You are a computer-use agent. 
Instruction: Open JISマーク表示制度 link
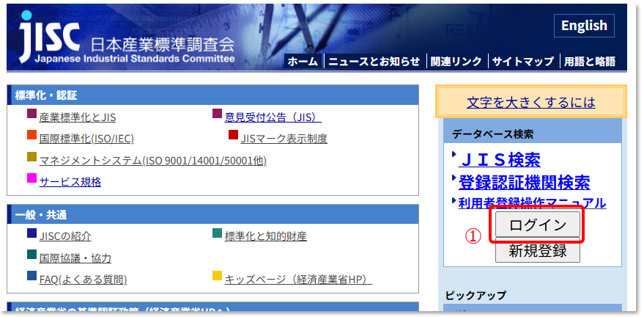[x=284, y=139]
